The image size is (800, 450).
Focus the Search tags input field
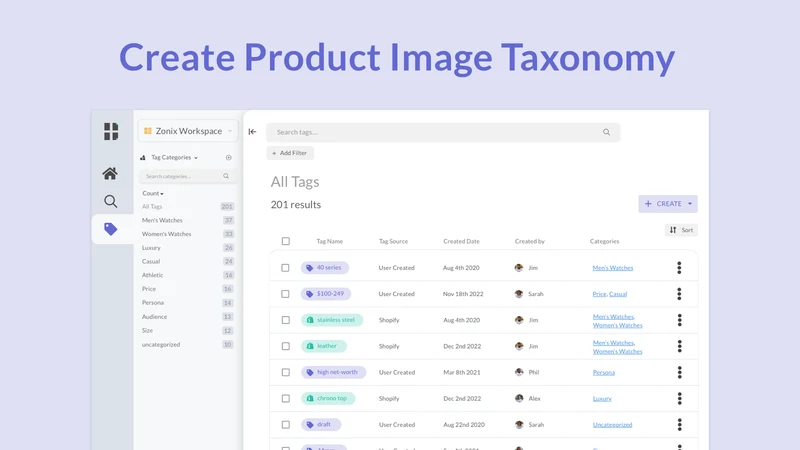click(x=443, y=132)
